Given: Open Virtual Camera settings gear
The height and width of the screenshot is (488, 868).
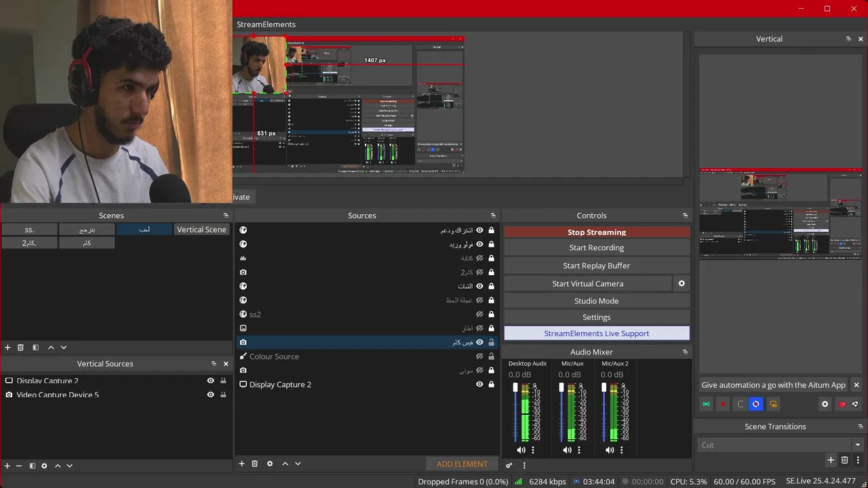Looking at the screenshot, I should tap(682, 284).
